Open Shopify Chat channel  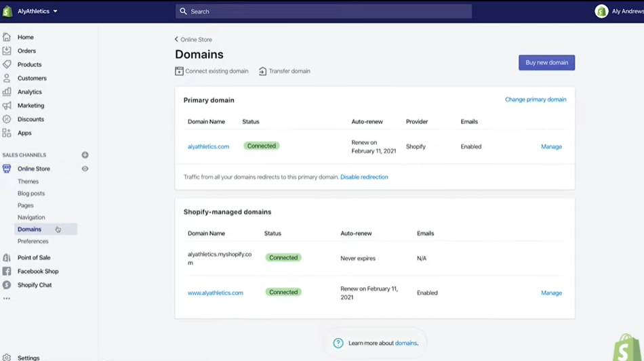[x=35, y=284]
